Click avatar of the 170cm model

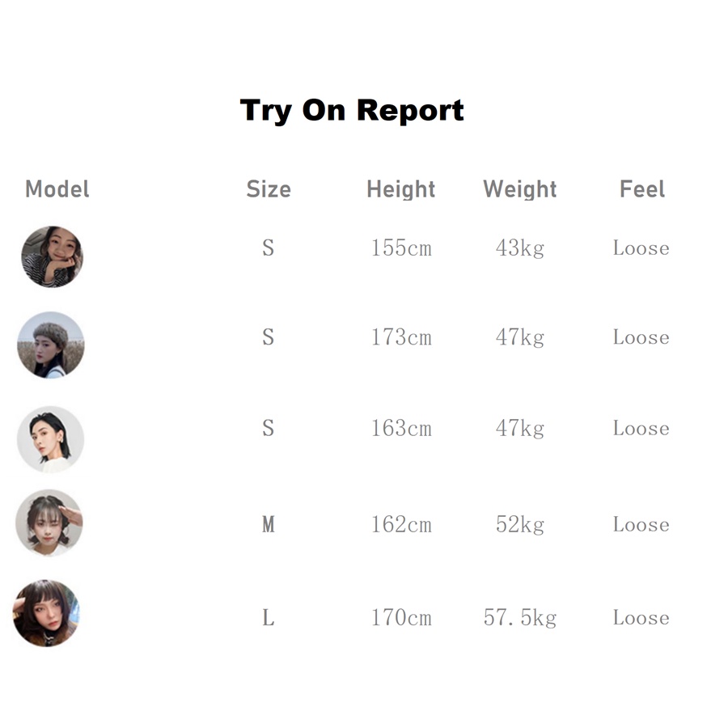pos(47,613)
